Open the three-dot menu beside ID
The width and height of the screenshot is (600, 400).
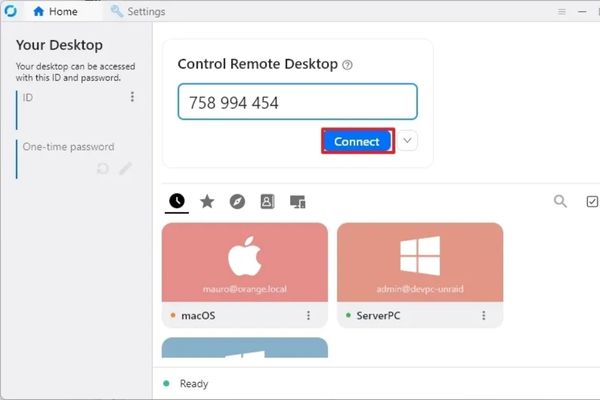click(132, 97)
